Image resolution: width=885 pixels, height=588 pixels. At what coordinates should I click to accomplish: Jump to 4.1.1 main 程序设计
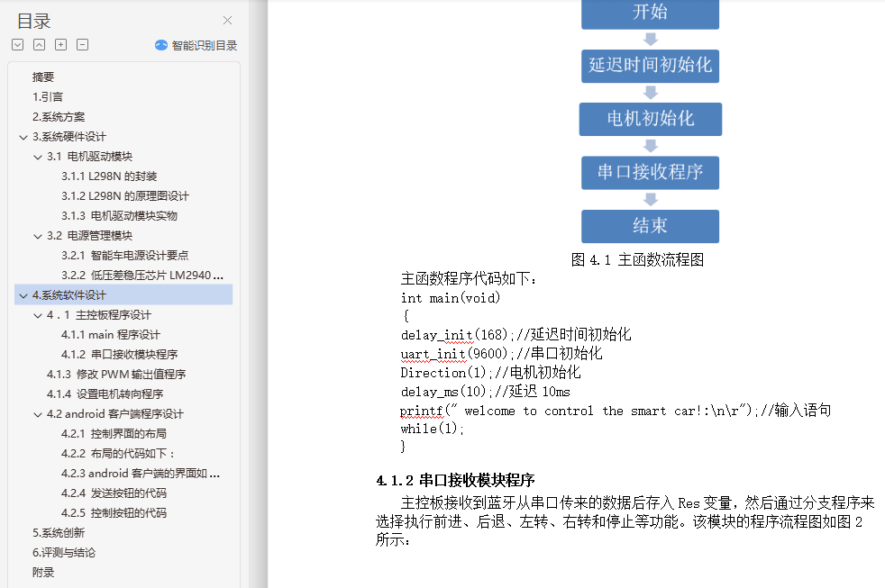(x=111, y=334)
